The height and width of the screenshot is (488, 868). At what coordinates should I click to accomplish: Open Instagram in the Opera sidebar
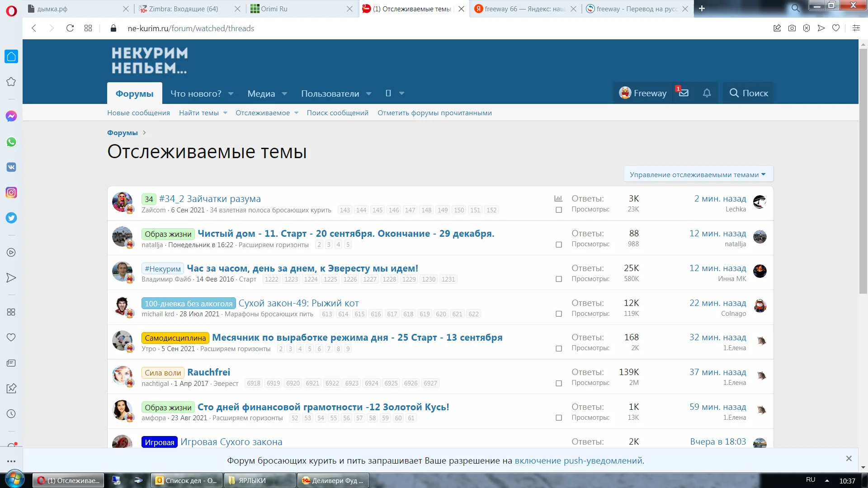(11, 192)
